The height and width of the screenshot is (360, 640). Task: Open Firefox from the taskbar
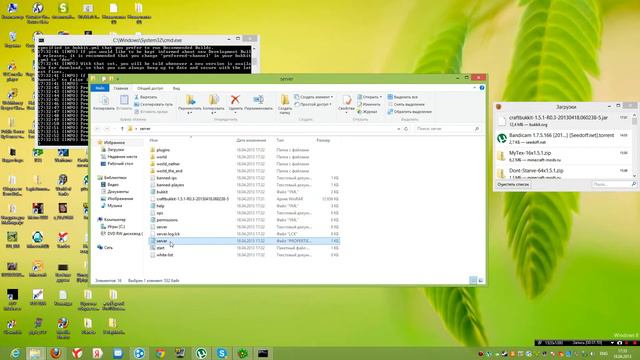[x=56, y=353]
